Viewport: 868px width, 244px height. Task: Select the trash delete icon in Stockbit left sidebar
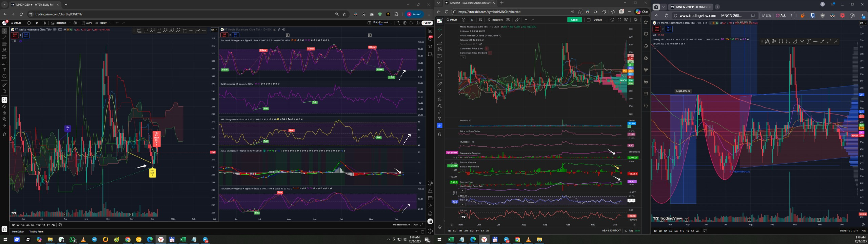tap(440, 134)
